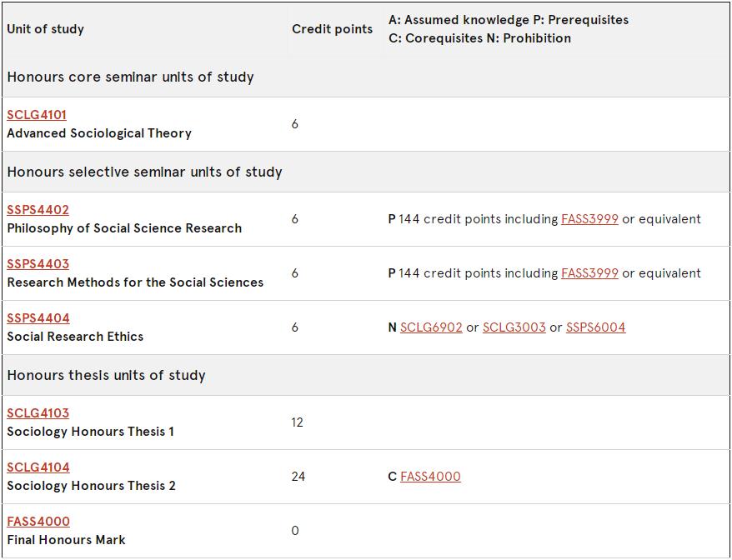Open the SSPS4402 unit link

pos(38,210)
